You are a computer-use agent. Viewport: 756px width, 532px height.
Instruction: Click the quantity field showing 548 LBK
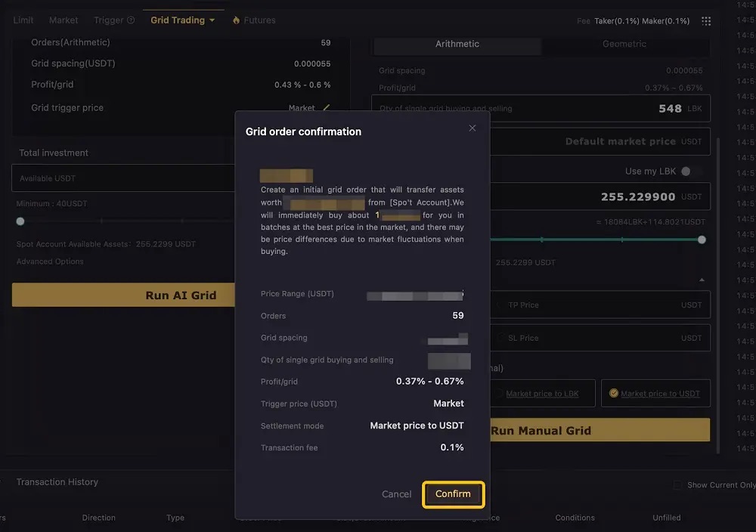click(x=541, y=108)
